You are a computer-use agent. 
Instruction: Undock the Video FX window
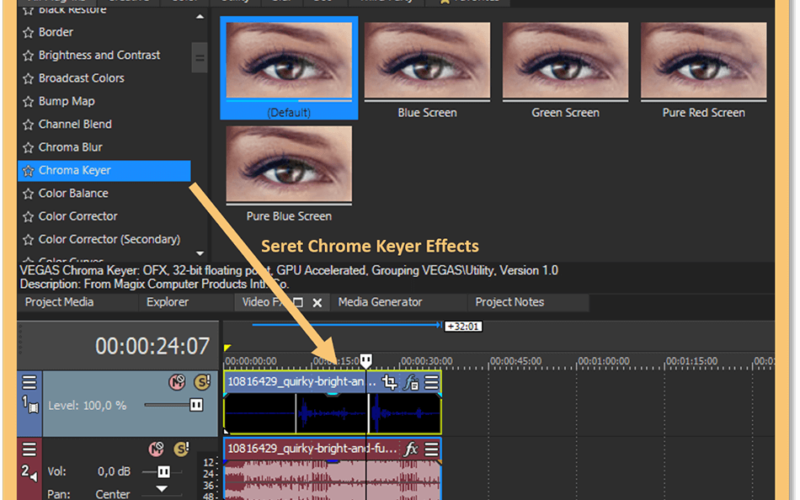(299, 303)
